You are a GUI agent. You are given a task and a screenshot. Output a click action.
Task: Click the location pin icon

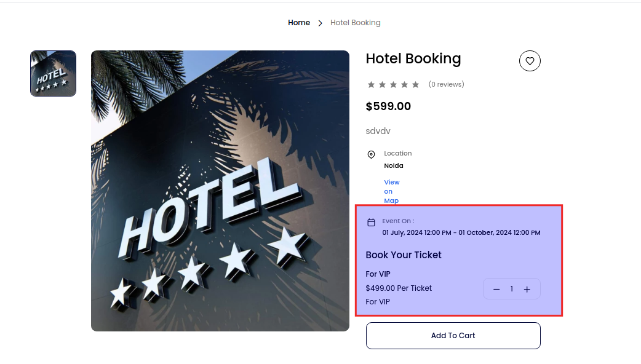pyautogui.click(x=372, y=154)
